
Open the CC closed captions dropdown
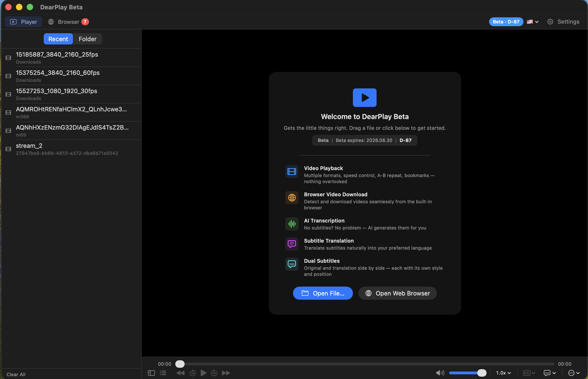[529, 373]
